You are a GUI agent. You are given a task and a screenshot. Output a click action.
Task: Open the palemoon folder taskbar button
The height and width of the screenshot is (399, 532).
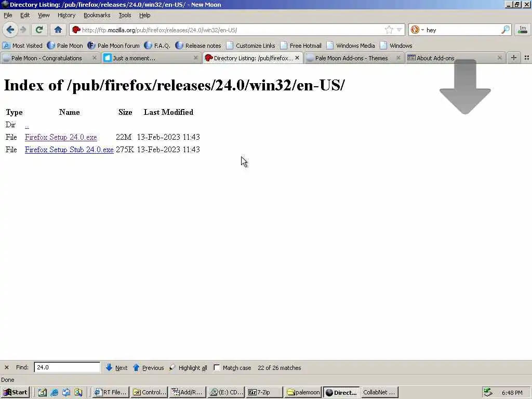click(x=303, y=392)
